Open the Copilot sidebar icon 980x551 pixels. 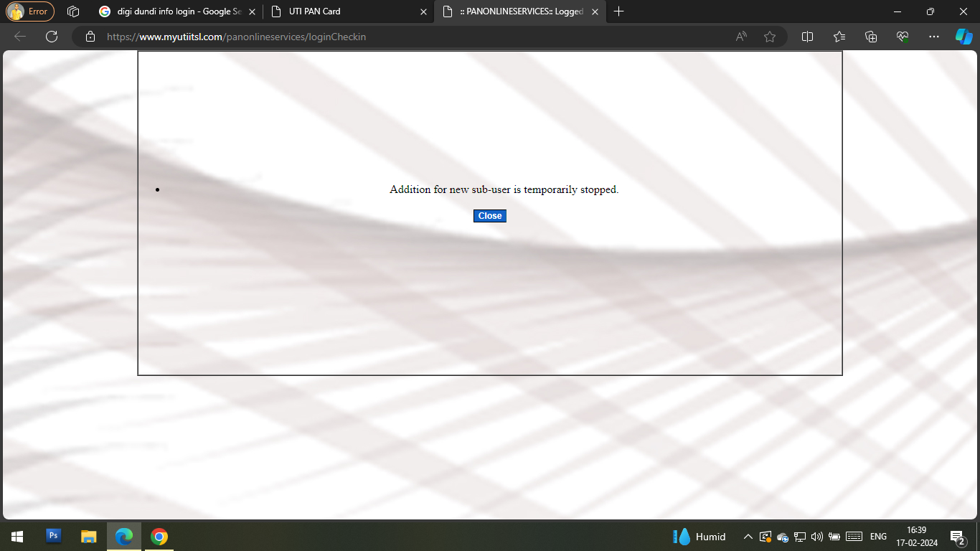[963, 37]
